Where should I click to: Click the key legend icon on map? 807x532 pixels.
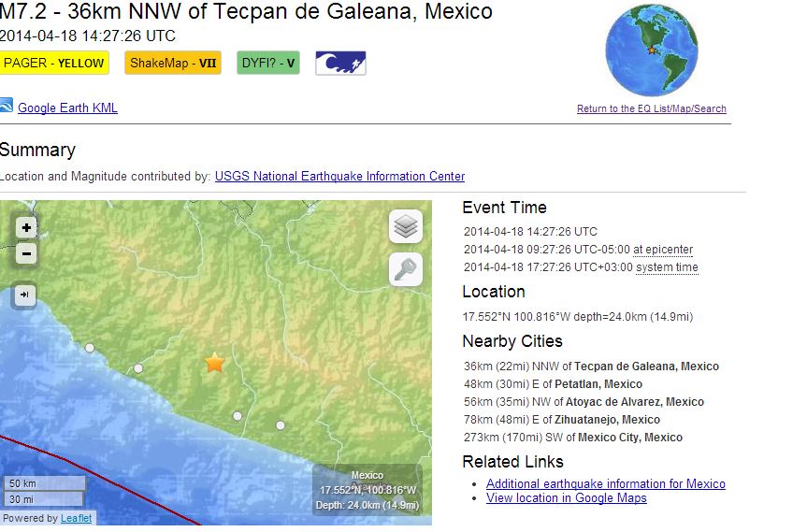406,269
